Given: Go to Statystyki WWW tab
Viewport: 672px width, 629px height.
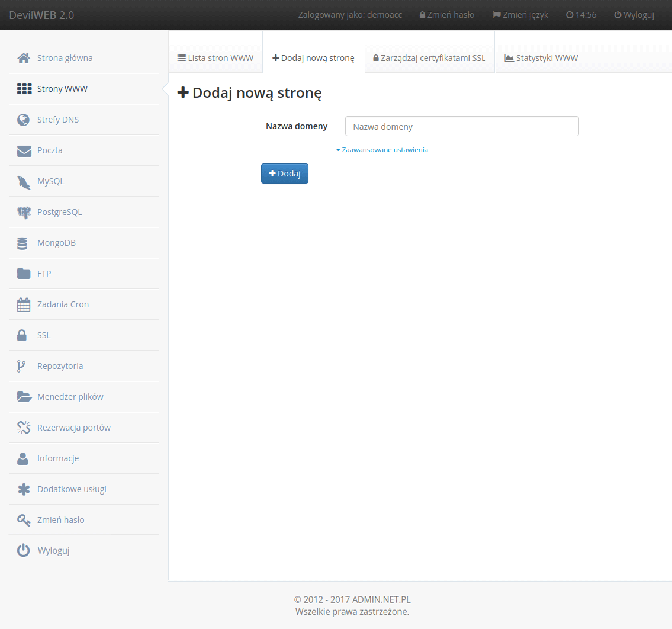Looking at the screenshot, I should tap(541, 58).
